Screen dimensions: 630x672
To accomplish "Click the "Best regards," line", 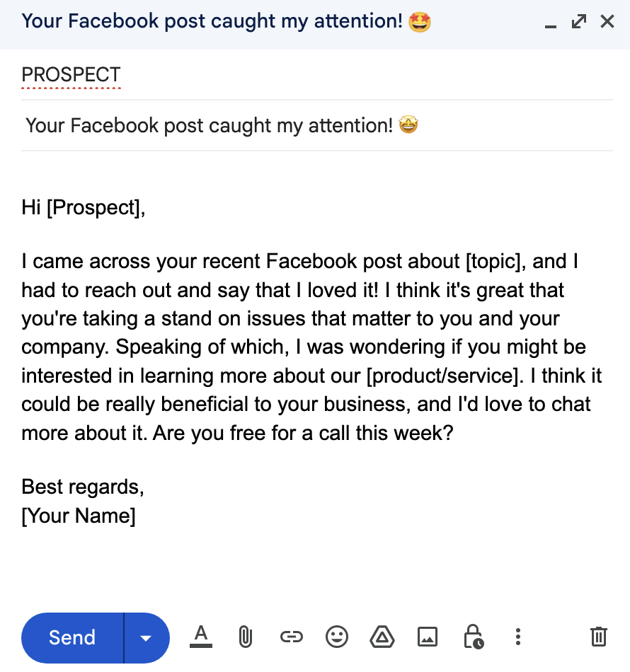I will (83, 487).
